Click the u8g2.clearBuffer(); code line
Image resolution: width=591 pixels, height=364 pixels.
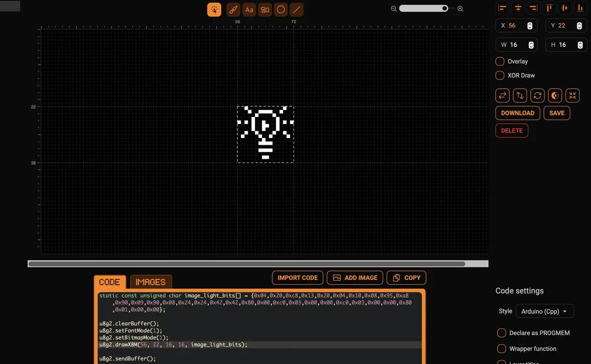pos(129,324)
